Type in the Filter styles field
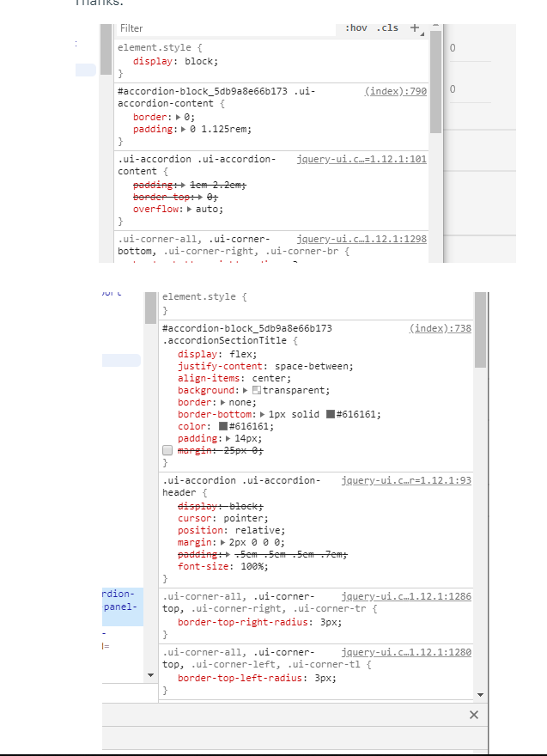The width and height of the screenshot is (547, 756). (223, 28)
